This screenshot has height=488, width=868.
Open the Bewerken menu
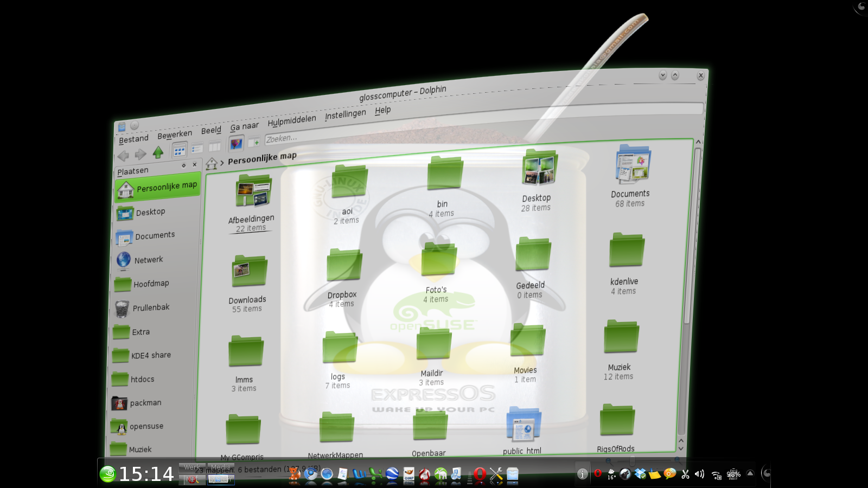click(175, 134)
